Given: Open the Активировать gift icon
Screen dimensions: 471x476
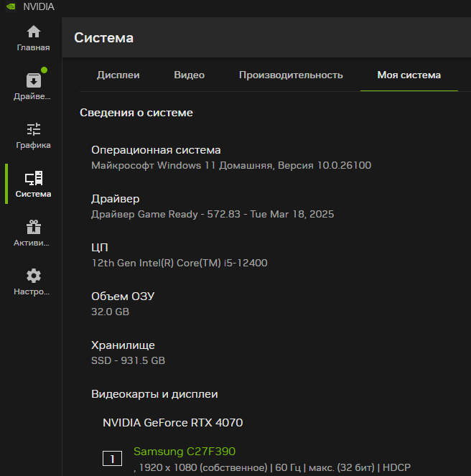Looking at the screenshot, I should click(34, 227).
